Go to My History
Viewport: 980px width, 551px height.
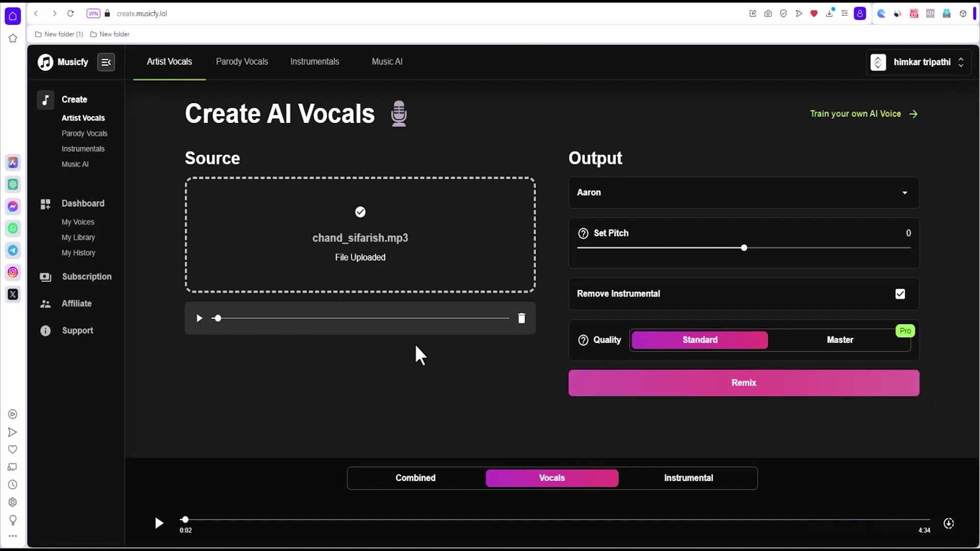point(79,253)
